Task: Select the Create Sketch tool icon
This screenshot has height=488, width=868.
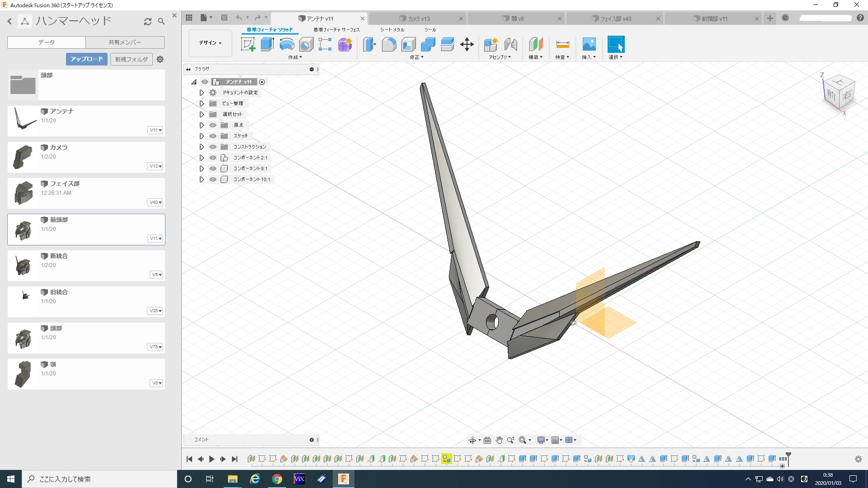Action: 248,44
